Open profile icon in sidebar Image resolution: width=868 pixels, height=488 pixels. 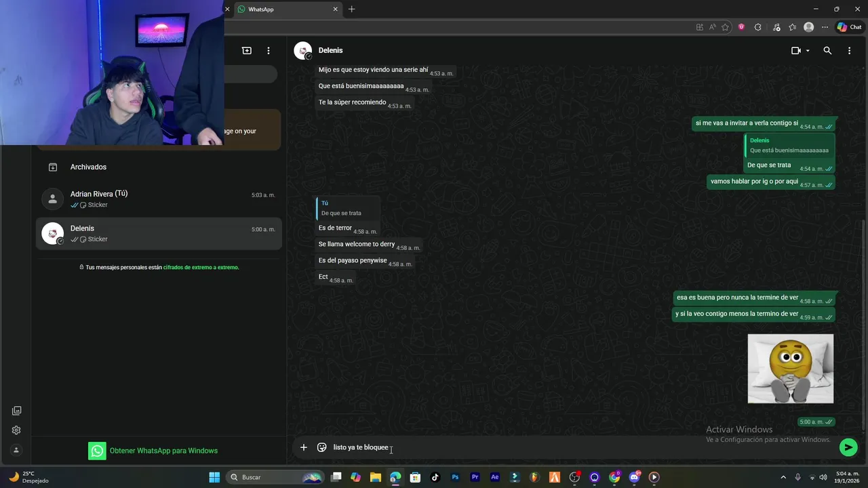coord(16,450)
